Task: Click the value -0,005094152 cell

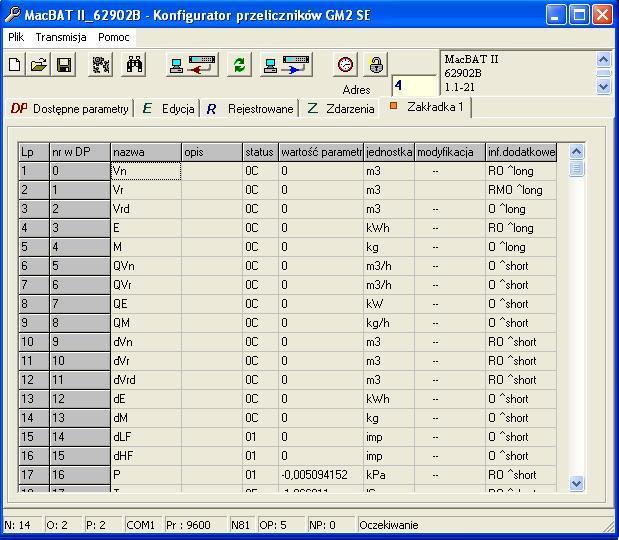Action: click(321, 474)
